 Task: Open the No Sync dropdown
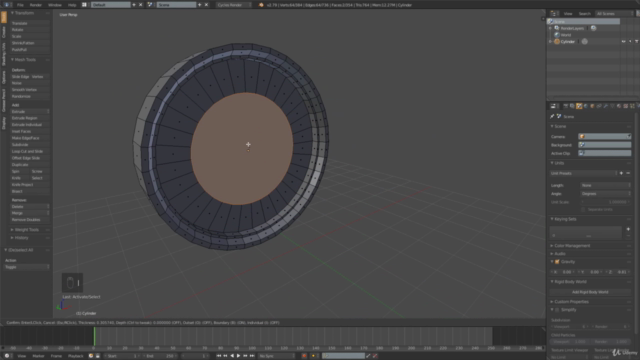[276, 356]
